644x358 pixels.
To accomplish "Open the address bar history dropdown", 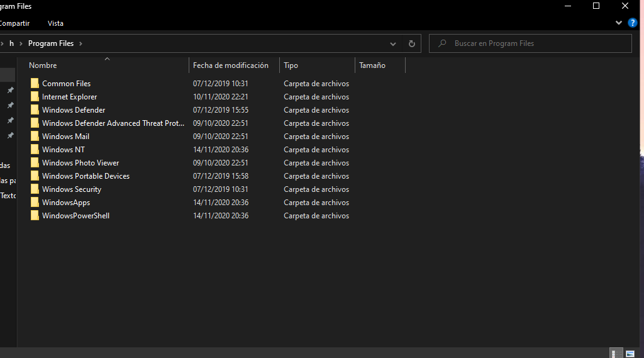I will pos(392,43).
